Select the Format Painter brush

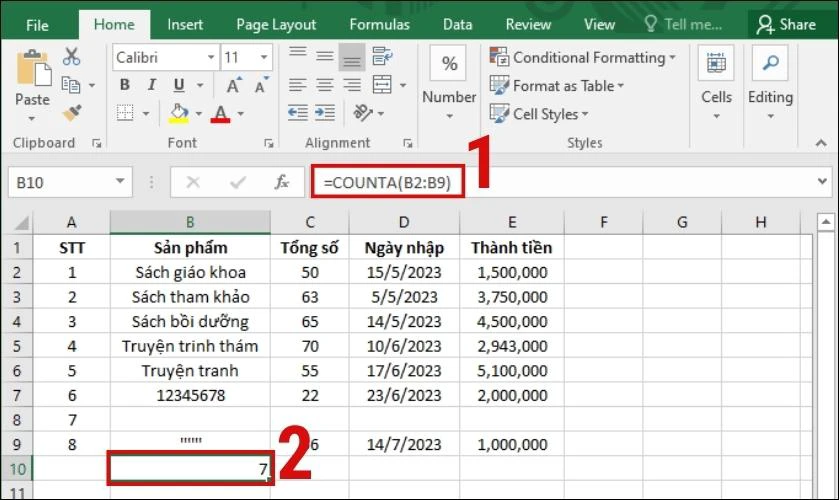pyautogui.click(x=72, y=113)
